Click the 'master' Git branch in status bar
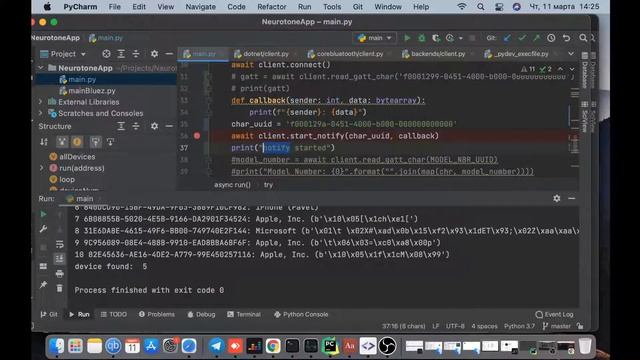640x360 pixels. (557, 326)
